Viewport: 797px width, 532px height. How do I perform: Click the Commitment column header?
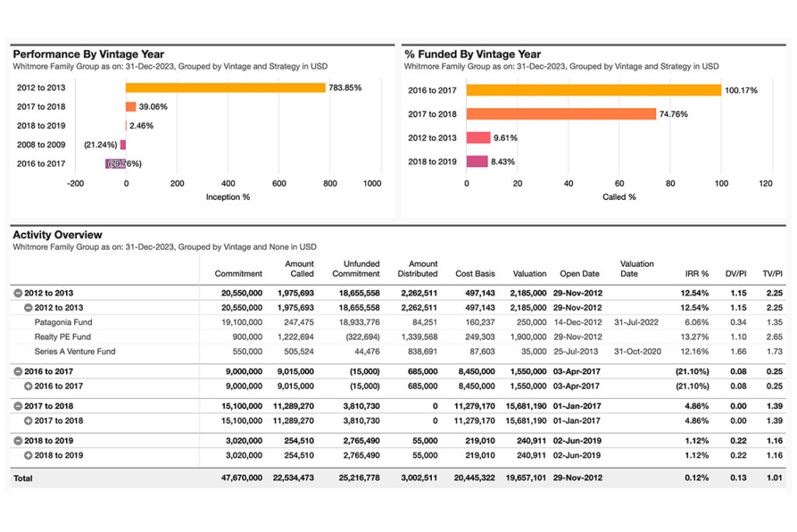240,274
